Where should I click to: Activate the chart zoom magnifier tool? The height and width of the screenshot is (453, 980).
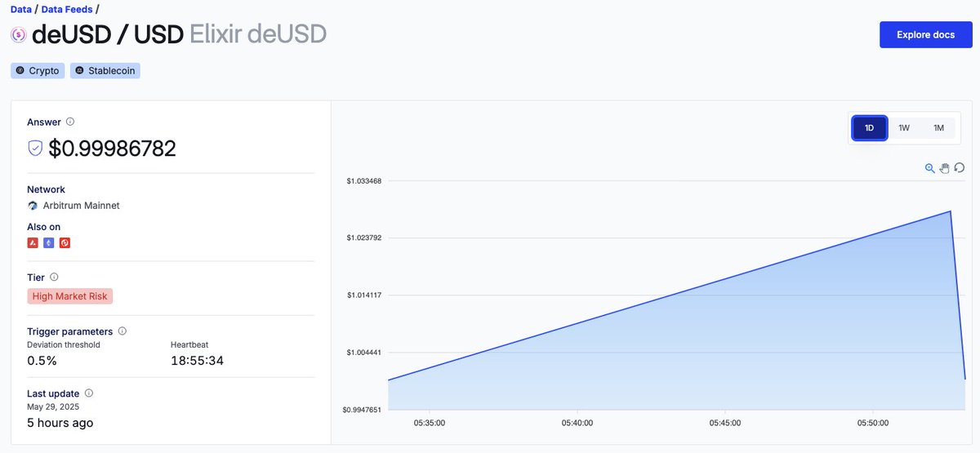click(930, 168)
